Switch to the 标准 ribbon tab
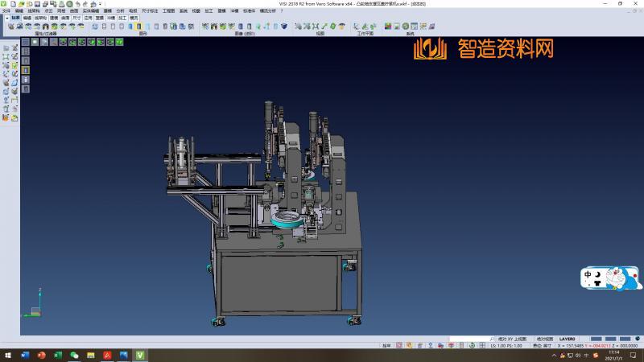The width and height of the screenshot is (644, 362). click(x=15, y=17)
